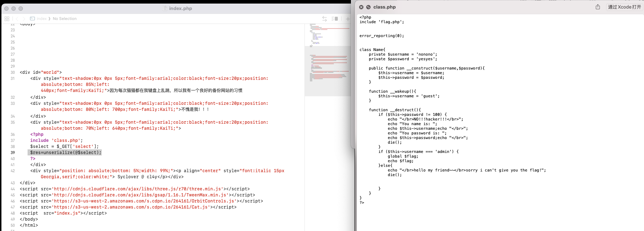Click the "</html>" closing tag line
The height and width of the screenshot is (231, 644).
29,225
